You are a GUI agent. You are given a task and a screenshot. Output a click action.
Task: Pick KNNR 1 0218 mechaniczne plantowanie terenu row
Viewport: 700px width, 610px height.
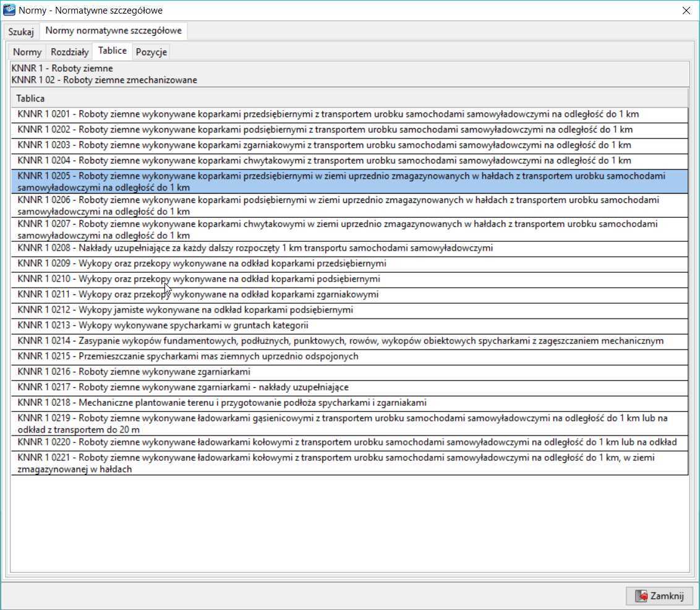[x=222, y=403]
